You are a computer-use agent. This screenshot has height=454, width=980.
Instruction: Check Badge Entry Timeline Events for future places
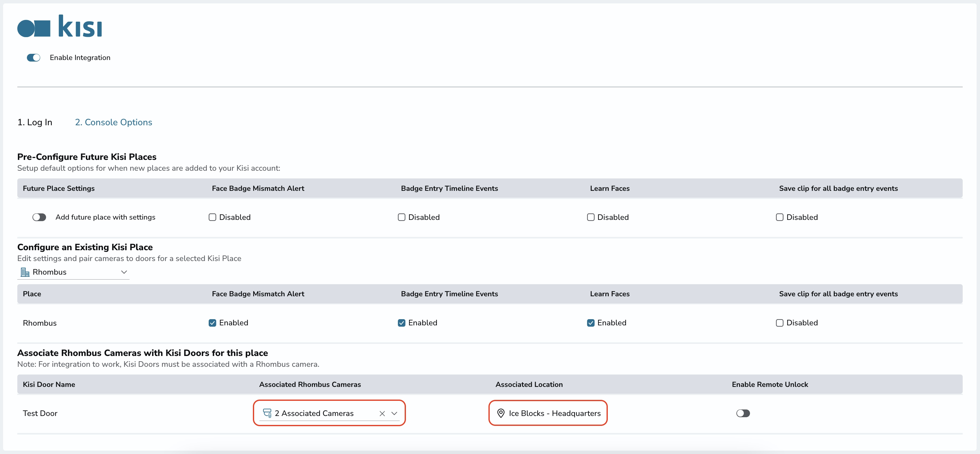401,217
